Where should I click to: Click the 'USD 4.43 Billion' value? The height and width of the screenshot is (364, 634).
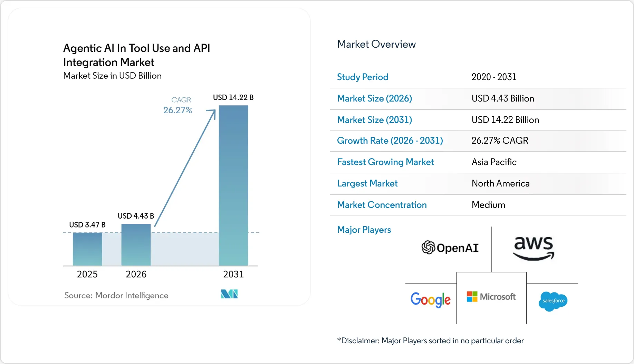[x=503, y=98]
